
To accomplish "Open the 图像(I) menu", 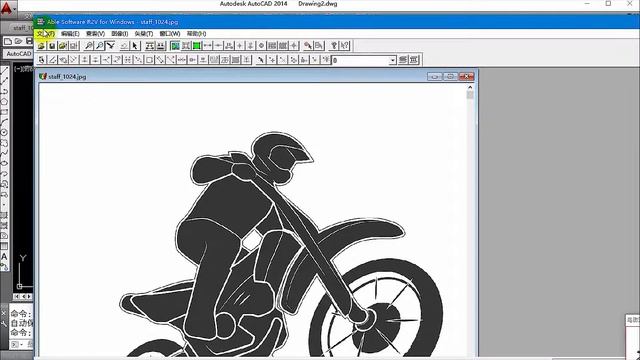I will click(x=120, y=33).
